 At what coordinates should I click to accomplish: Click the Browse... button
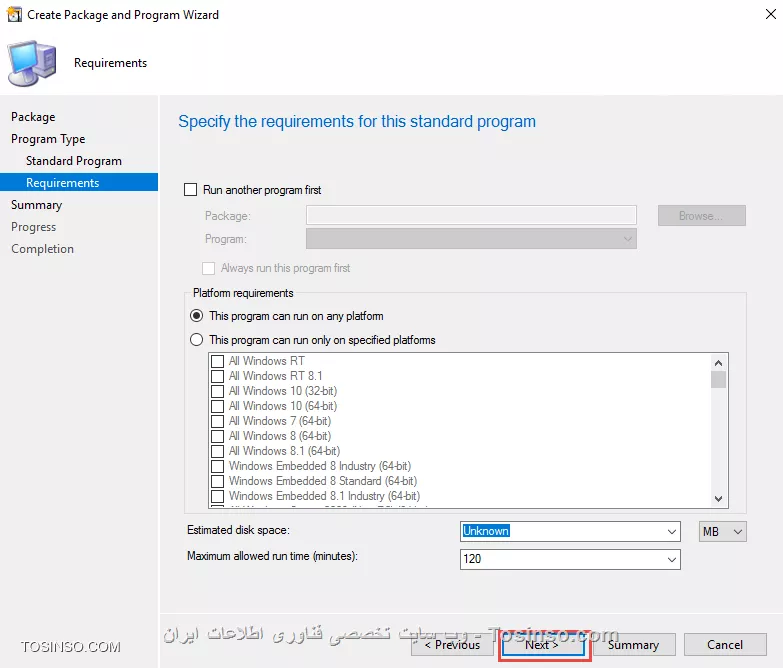702,216
